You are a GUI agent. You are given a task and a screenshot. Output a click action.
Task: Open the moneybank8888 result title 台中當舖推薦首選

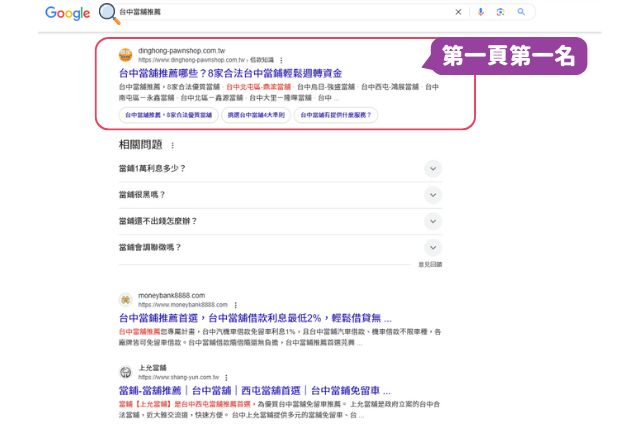click(x=255, y=318)
